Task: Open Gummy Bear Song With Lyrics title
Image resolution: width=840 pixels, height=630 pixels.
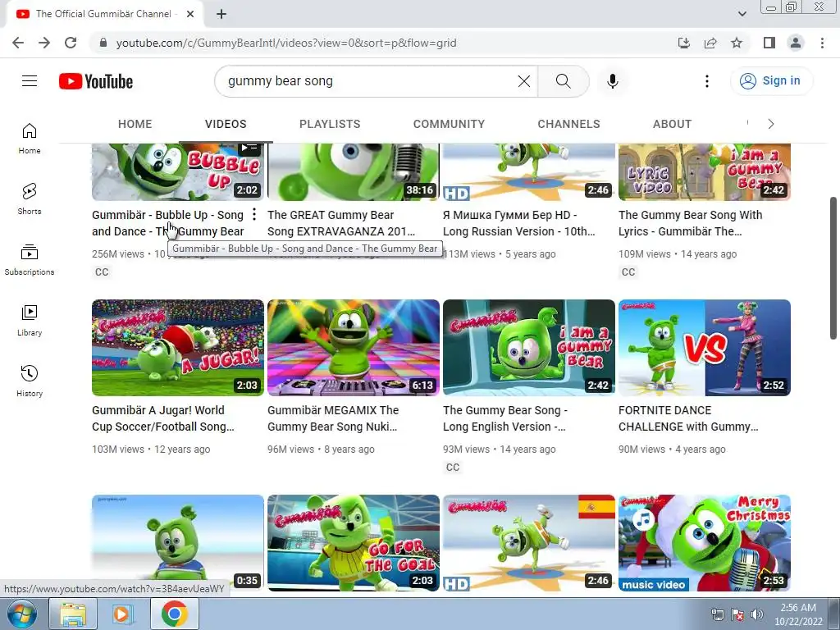Action: (691, 223)
